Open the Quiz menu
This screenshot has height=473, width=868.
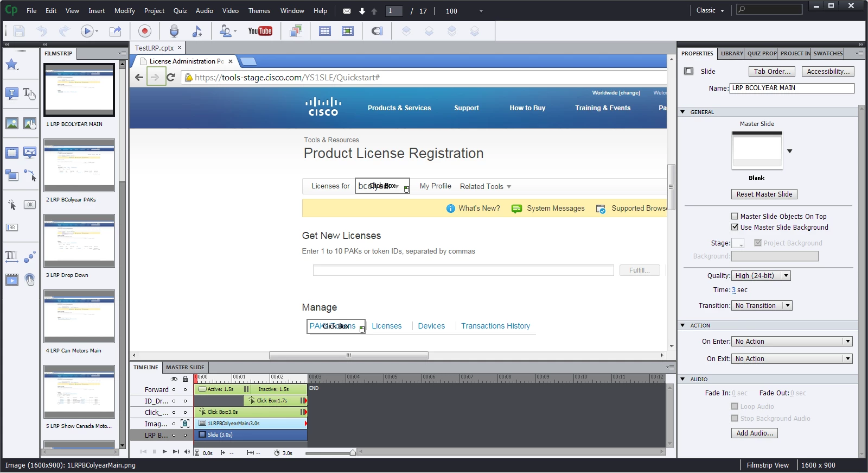[180, 10]
